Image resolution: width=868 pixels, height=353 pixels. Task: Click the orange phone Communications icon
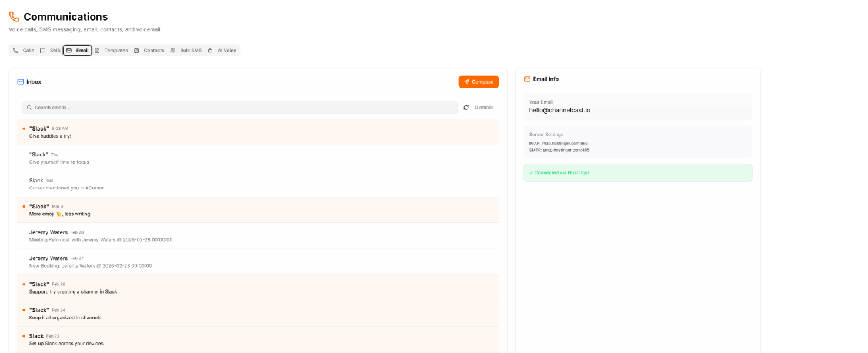(x=14, y=17)
